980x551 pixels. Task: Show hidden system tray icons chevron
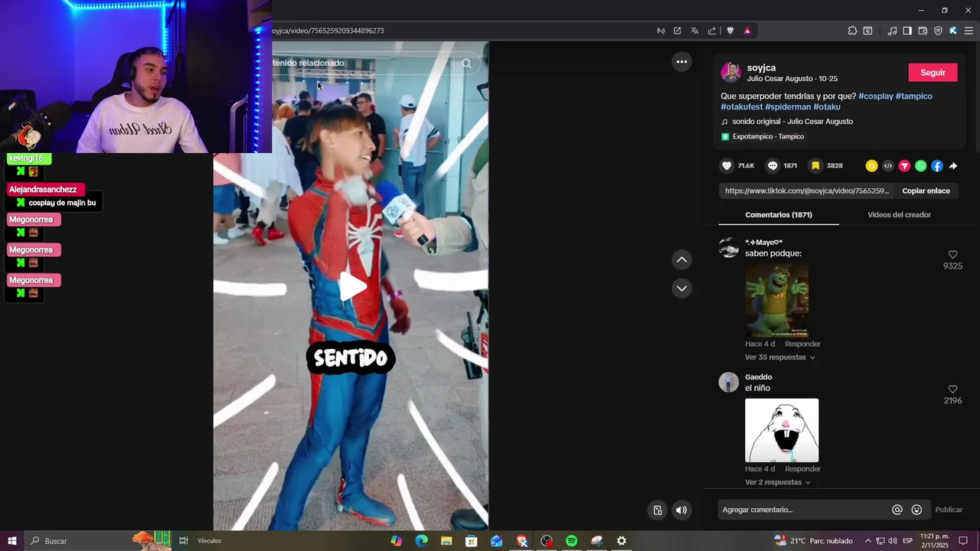point(867,541)
